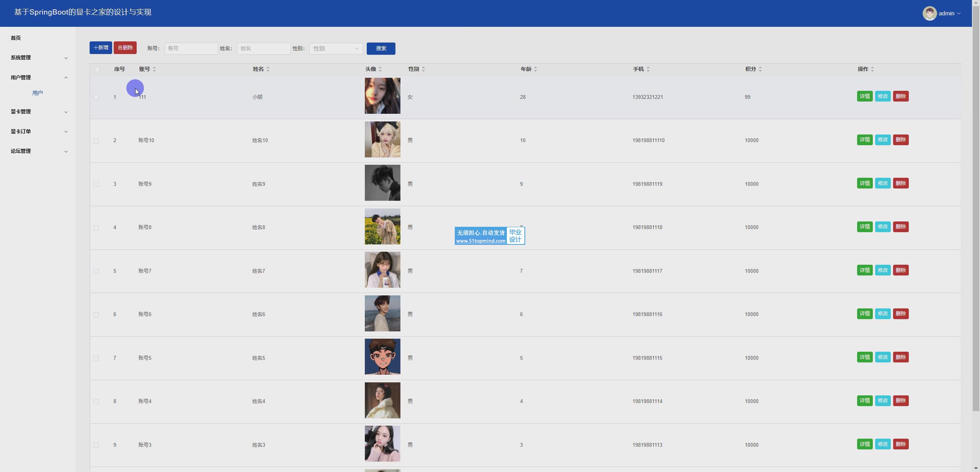980x472 pixels.
Task: Sort by 姓名 column arrows
Action: click(x=268, y=69)
